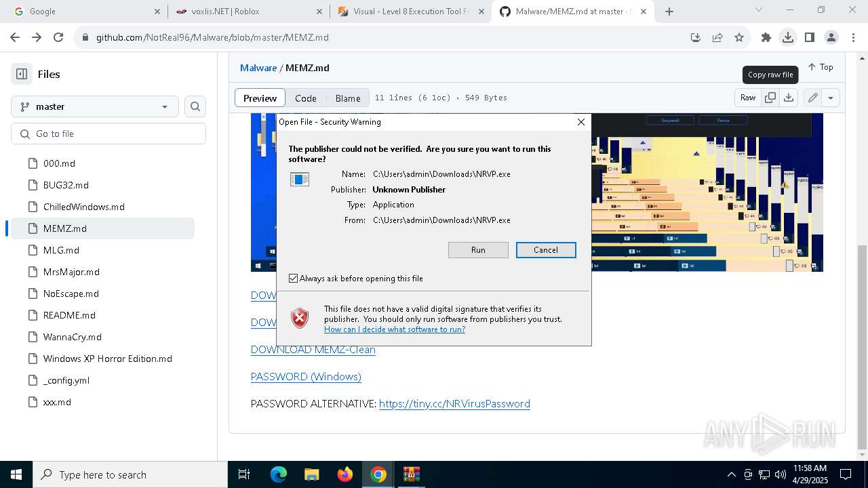
Task: Bookmark this page with star icon
Action: [x=739, y=37]
